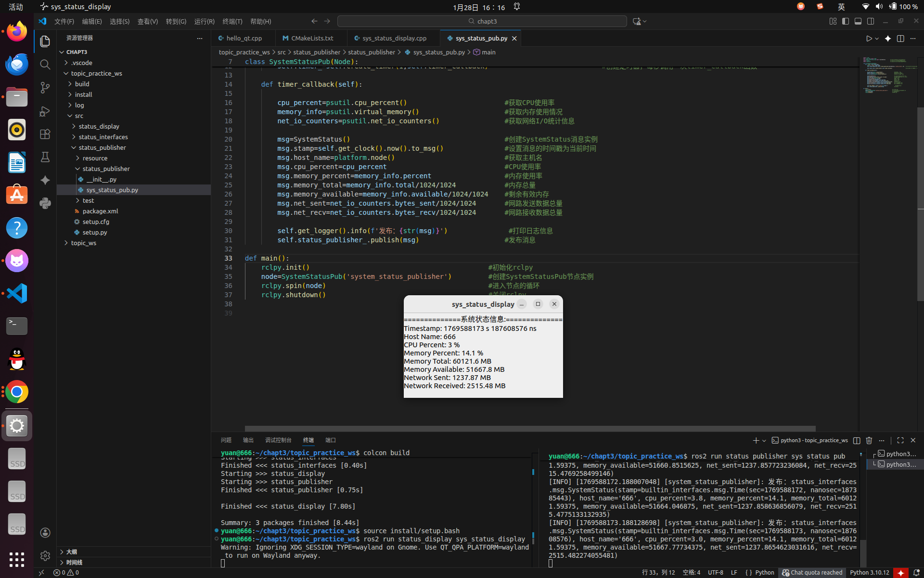Open the Explorer view in activity bar

point(45,41)
